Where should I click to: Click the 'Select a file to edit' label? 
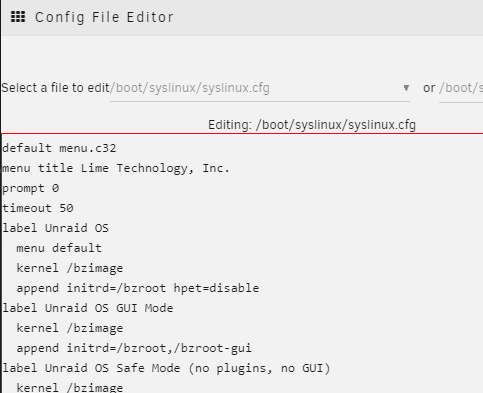tap(55, 88)
